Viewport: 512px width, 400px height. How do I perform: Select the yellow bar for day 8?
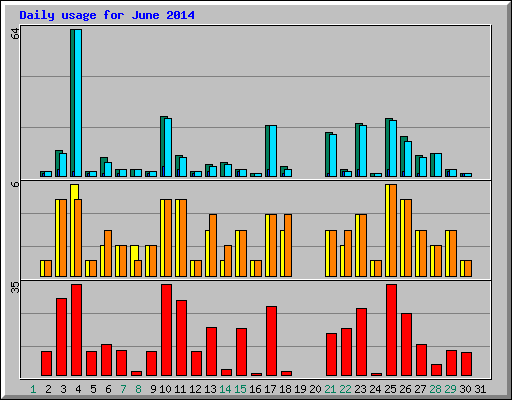[x=134, y=261]
